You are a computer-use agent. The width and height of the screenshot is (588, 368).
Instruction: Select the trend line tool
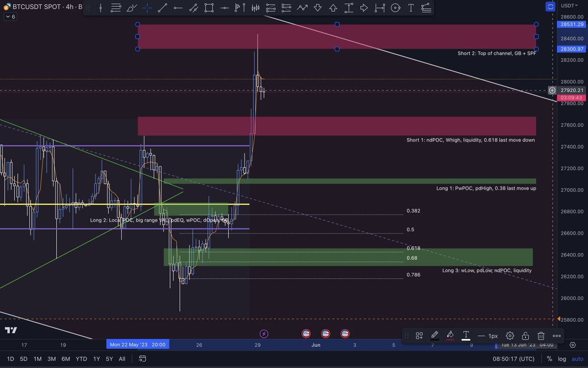tap(162, 8)
